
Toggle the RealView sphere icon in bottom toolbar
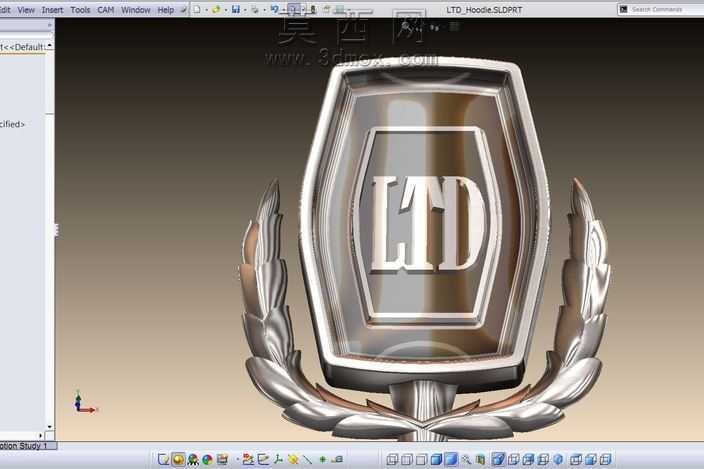pyautogui.click(x=178, y=459)
